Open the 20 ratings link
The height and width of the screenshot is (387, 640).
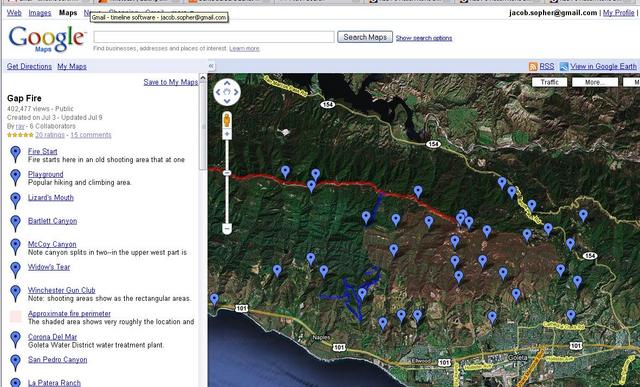[50, 135]
